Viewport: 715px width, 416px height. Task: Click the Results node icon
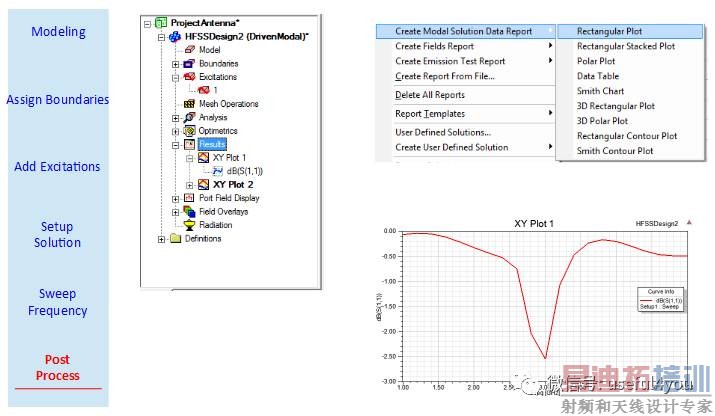tap(189, 145)
